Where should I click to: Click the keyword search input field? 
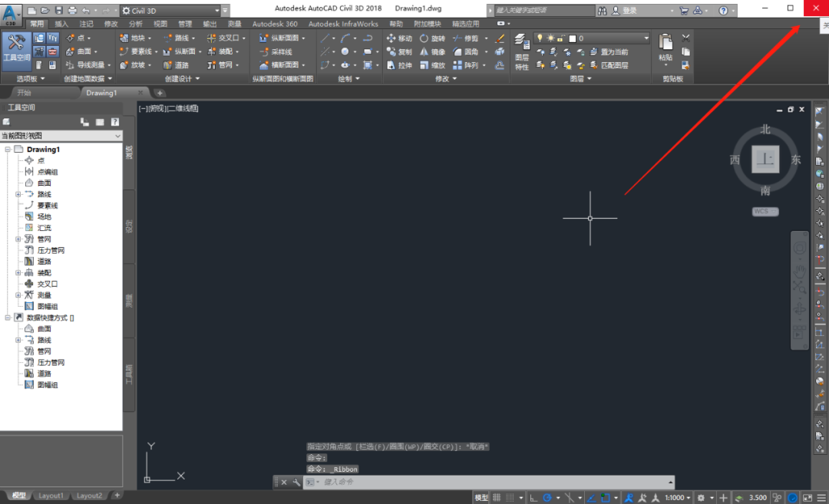(x=544, y=10)
